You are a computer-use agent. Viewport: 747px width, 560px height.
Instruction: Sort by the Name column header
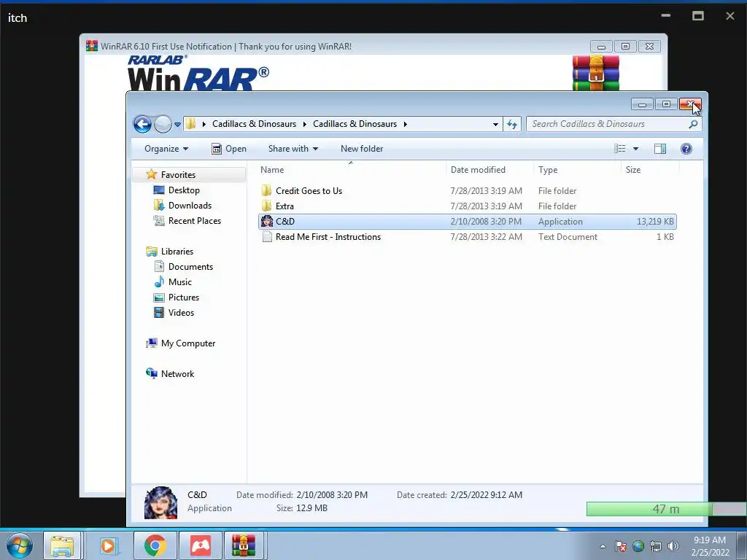pyautogui.click(x=272, y=170)
